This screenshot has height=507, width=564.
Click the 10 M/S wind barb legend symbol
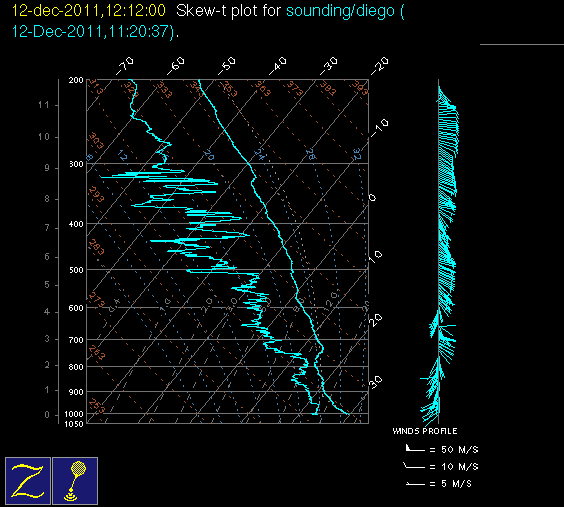pos(414,466)
